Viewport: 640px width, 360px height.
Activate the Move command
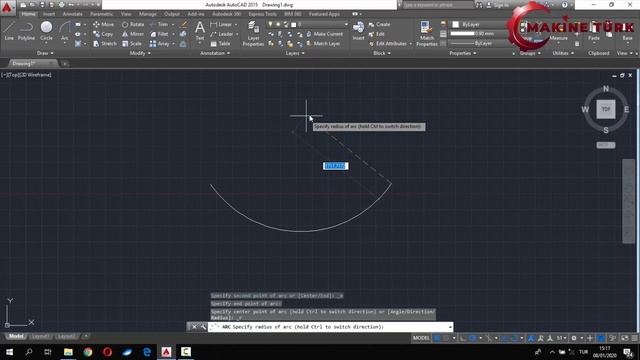click(x=103, y=24)
